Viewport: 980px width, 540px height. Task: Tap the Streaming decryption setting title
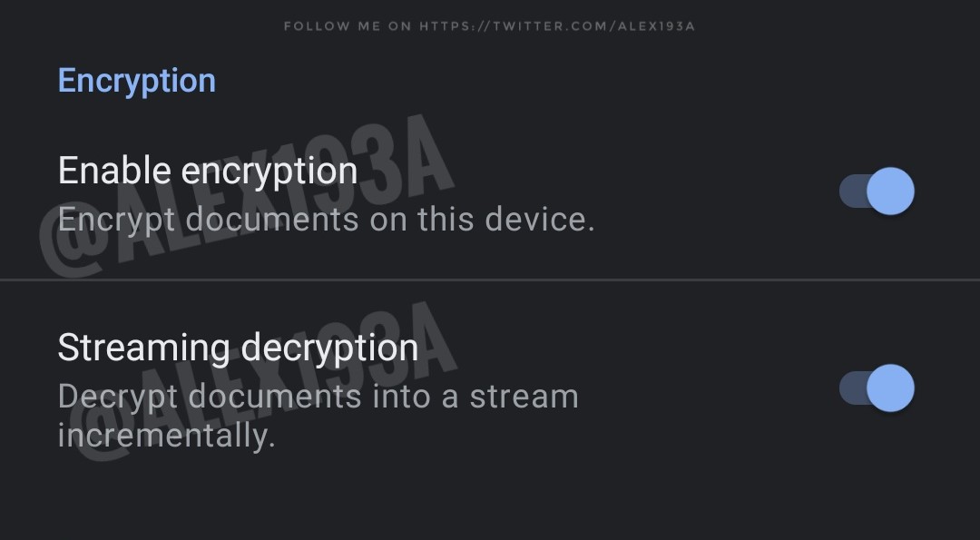coord(238,348)
